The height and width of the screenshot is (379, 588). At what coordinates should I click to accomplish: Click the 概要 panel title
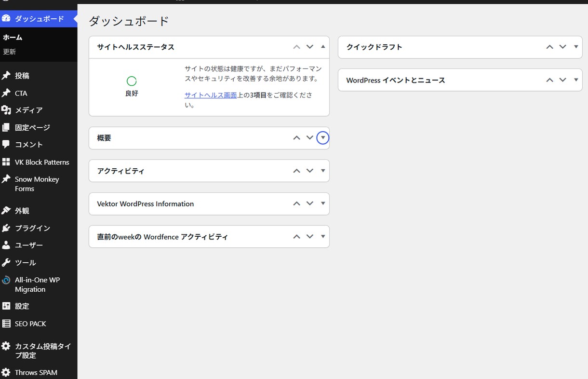(x=104, y=138)
